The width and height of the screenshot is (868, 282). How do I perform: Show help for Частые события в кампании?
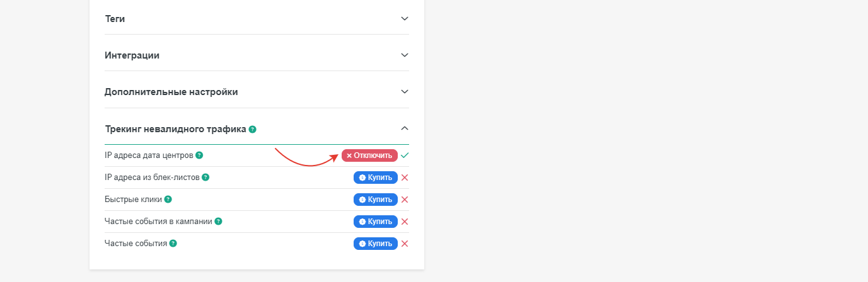click(x=218, y=222)
